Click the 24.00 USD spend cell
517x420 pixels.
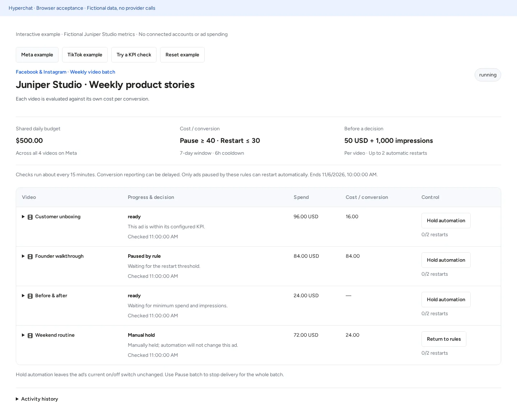click(306, 295)
